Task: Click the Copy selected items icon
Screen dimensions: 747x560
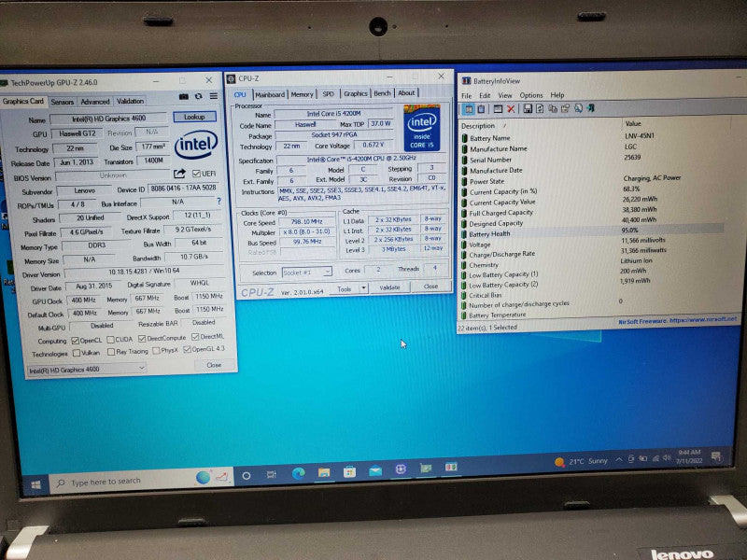Action: 553,108
